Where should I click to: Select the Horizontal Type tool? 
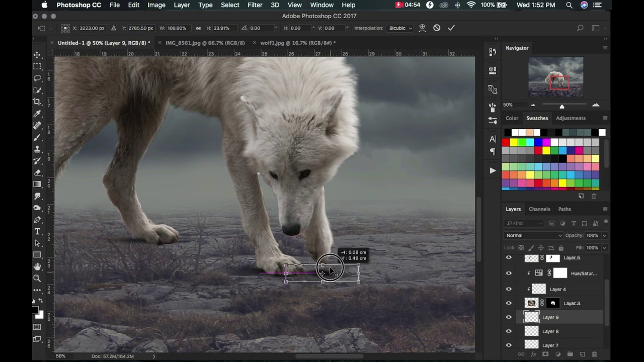(x=37, y=231)
